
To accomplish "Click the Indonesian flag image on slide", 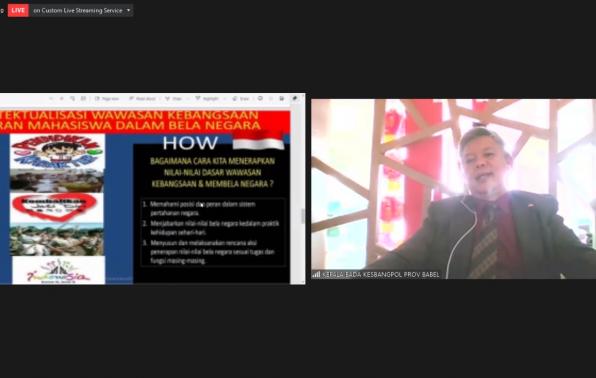I will (258, 141).
